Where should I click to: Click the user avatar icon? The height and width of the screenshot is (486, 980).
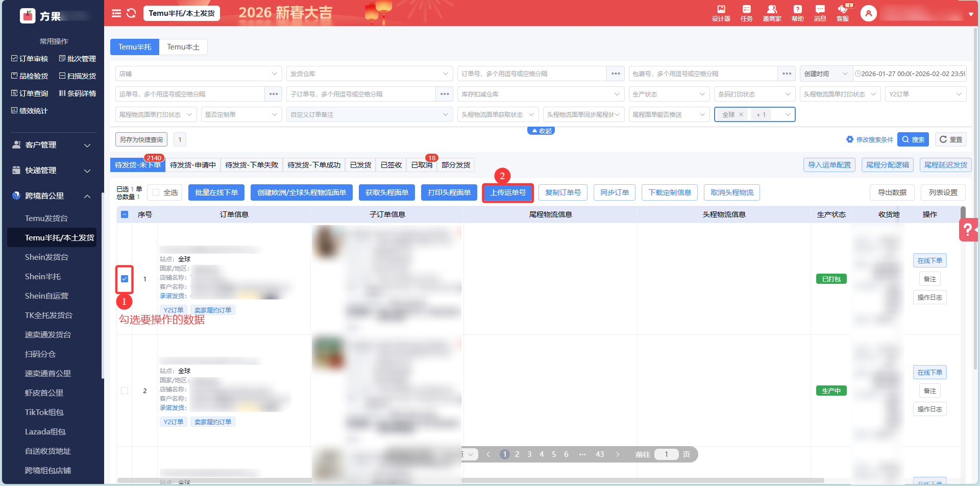(x=868, y=13)
